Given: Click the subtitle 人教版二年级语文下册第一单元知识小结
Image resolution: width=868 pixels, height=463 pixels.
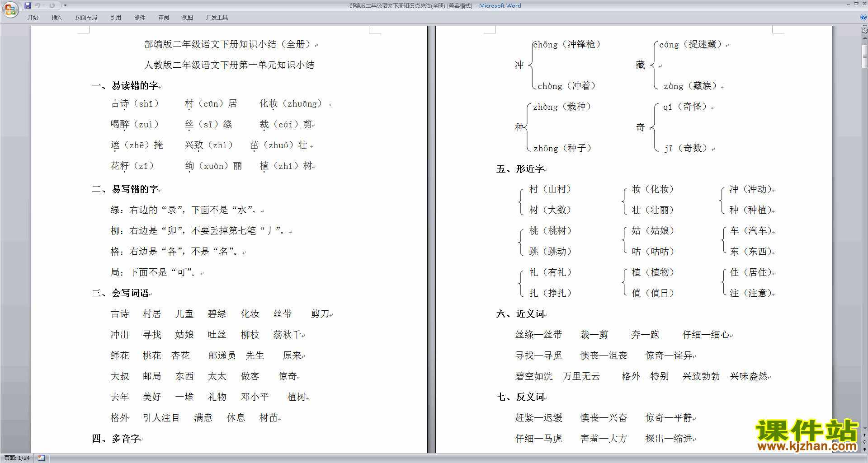Looking at the screenshot, I should 229,65.
